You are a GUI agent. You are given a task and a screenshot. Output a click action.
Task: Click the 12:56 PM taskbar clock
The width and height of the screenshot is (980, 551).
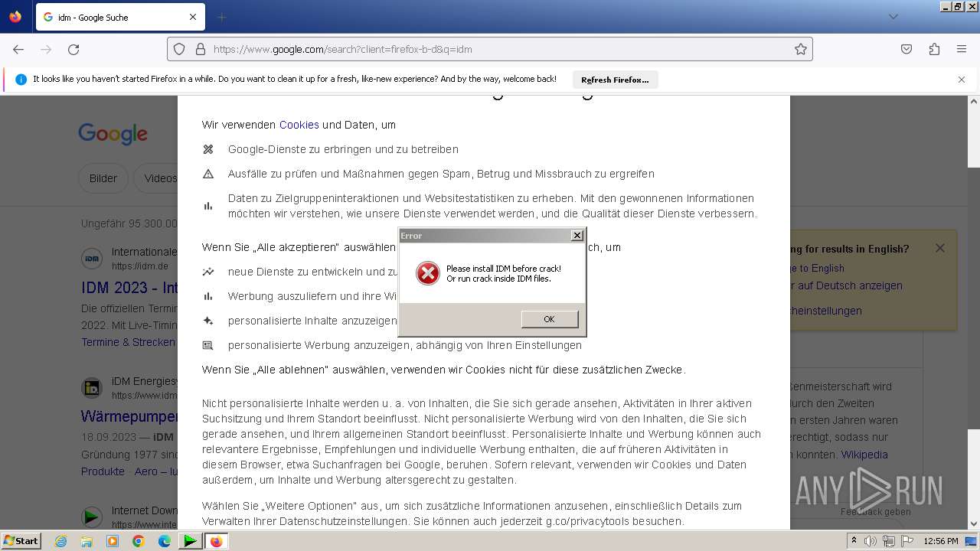click(941, 541)
